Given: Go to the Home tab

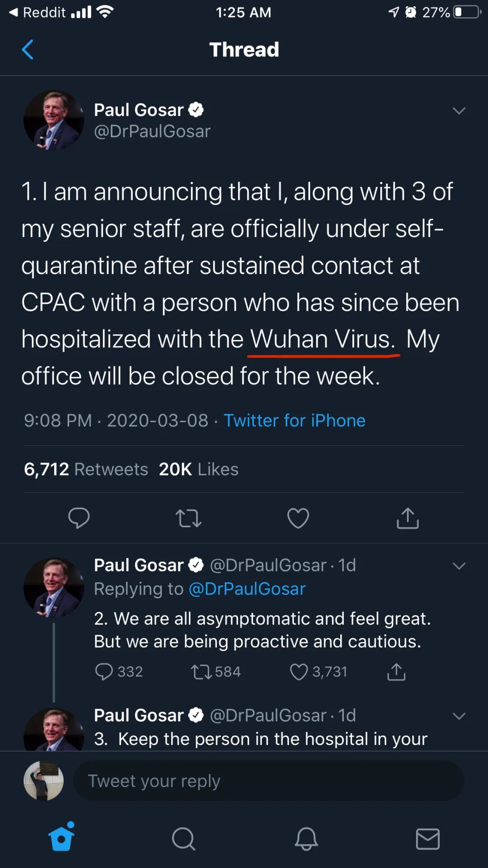Looking at the screenshot, I should click(x=61, y=838).
